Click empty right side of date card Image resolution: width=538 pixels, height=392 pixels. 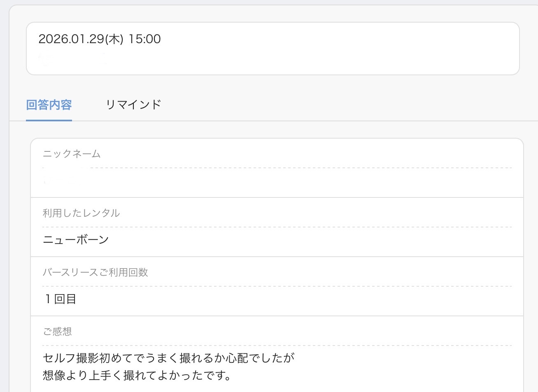coord(370,49)
